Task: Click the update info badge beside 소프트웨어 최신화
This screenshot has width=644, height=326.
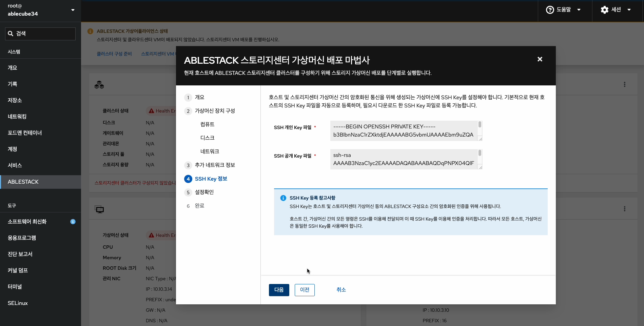Action: click(x=73, y=221)
